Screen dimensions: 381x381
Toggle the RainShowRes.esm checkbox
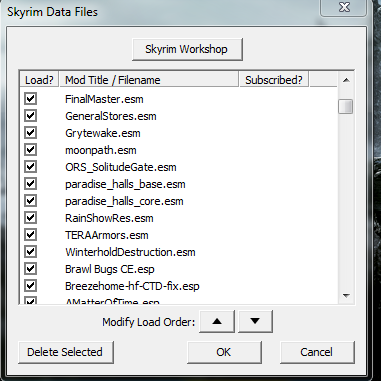(x=30, y=218)
